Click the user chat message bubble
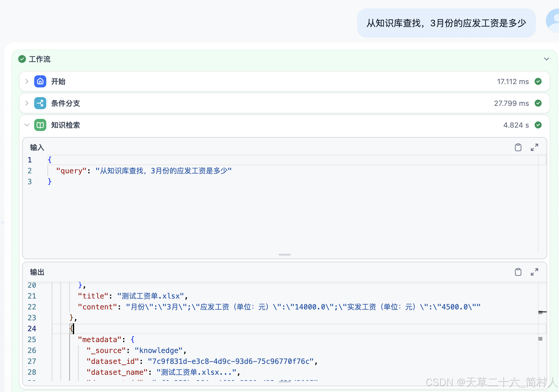The image size is (559, 392). (x=446, y=23)
